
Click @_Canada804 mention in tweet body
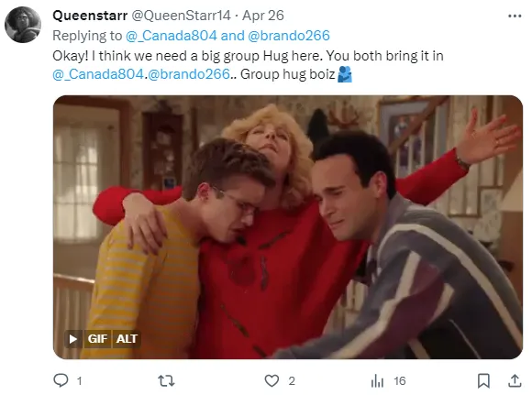pyautogui.click(x=98, y=74)
